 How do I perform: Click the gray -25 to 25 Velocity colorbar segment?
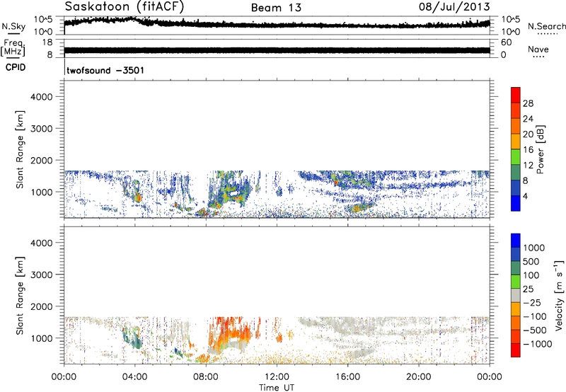pyautogui.click(x=516, y=295)
